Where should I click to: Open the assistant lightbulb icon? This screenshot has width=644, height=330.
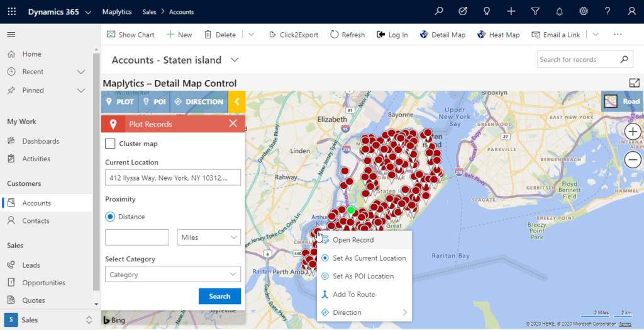pos(487,11)
